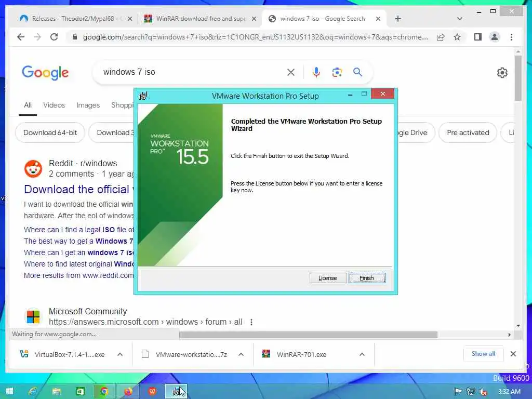
Task: Clear the Google search box text
Action: point(291,72)
